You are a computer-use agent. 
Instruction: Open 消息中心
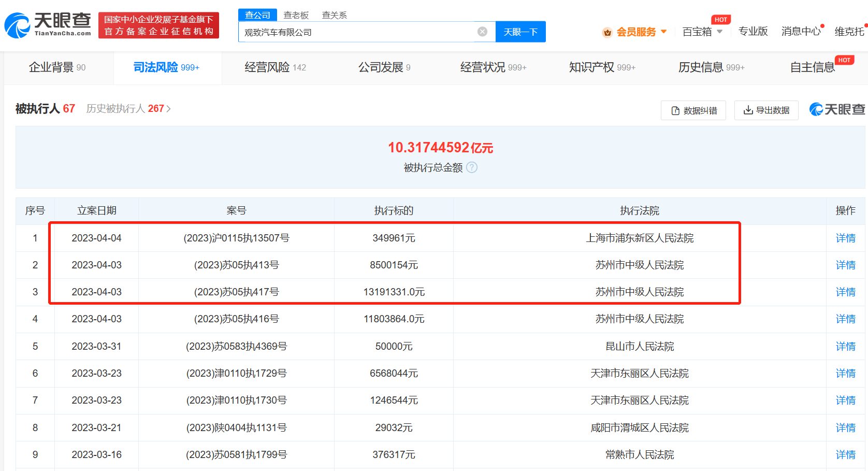click(x=801, y=32)
